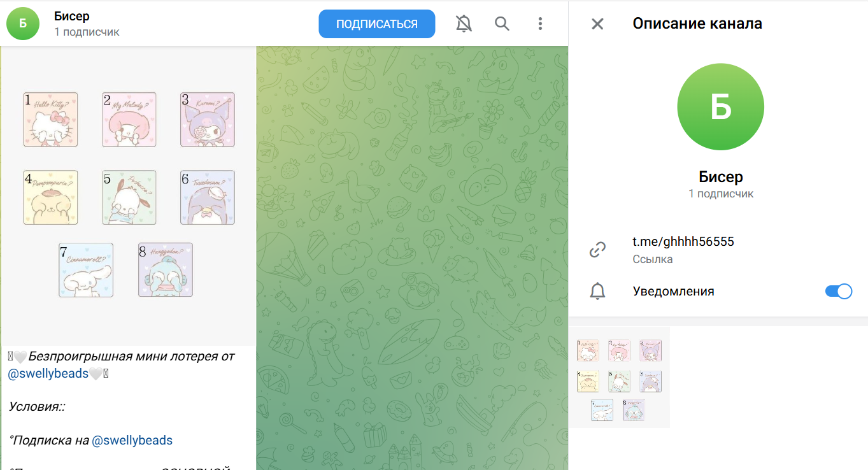The image size is (868, 470).
Task: Click the Ссылка label under link
Action: point(653,259)
